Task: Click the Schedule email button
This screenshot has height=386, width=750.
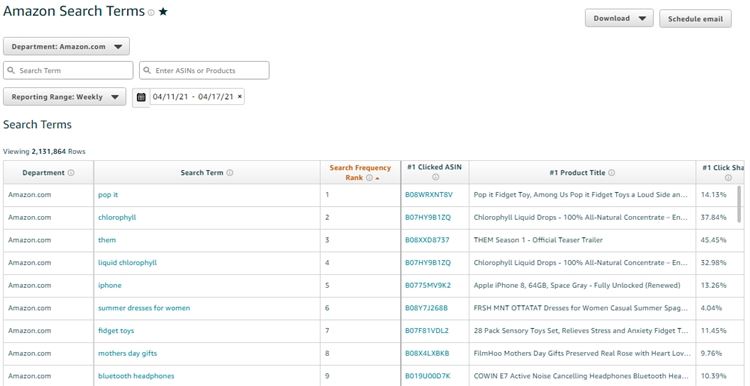Action: (x=695, y=19)
